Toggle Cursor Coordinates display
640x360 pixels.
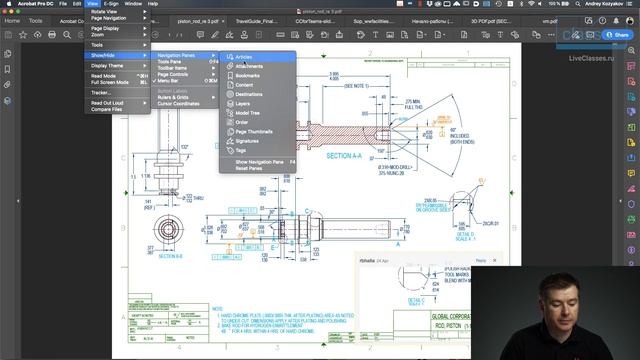click(x=185, y=104)
